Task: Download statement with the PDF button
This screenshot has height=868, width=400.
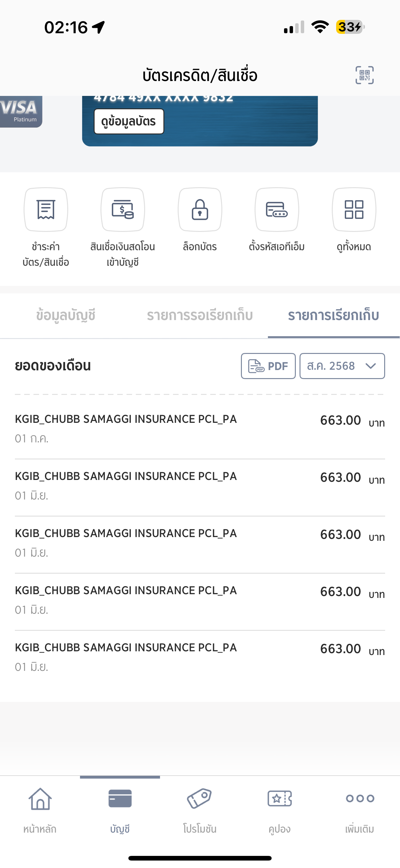Action: [x=268, y=366]
